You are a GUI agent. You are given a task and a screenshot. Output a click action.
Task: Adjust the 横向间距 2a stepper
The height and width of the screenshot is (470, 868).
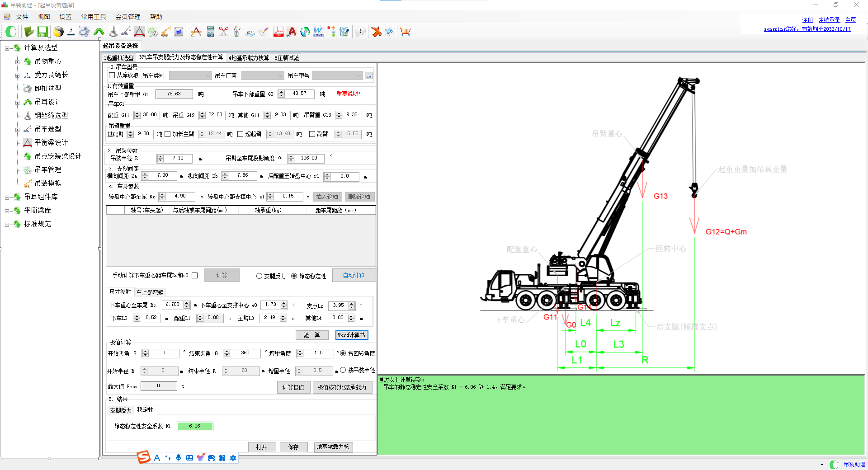click(x=145, y=176)
